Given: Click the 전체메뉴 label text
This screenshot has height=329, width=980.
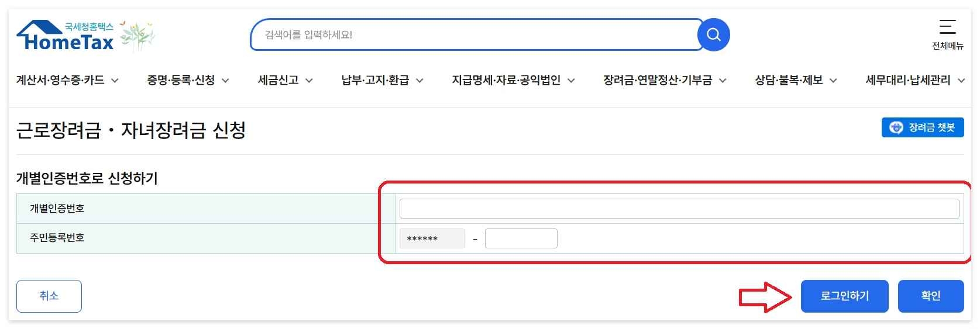Looking at the screenshot, I should 948,46.
